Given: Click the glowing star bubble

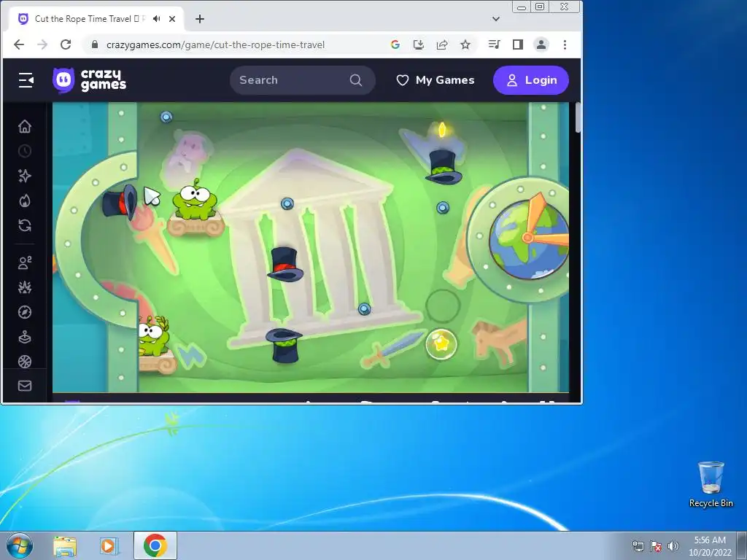Looking at the screenshot, I should point(441,344).
